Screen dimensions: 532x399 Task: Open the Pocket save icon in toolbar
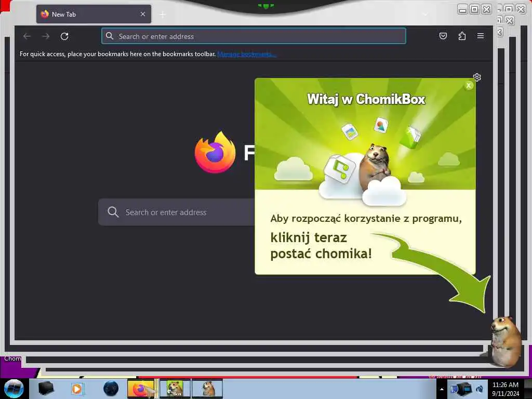pos(443,36)
